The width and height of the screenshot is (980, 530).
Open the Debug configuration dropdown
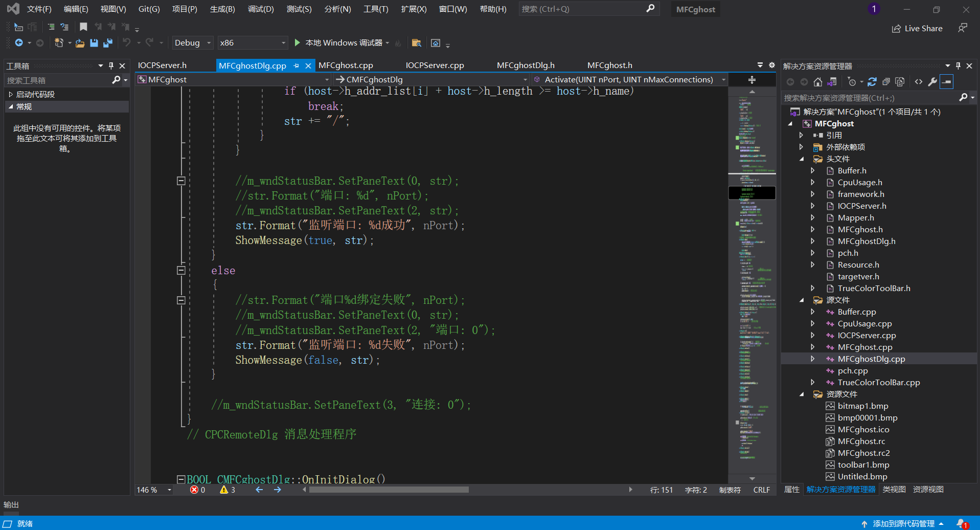[193, 43]
